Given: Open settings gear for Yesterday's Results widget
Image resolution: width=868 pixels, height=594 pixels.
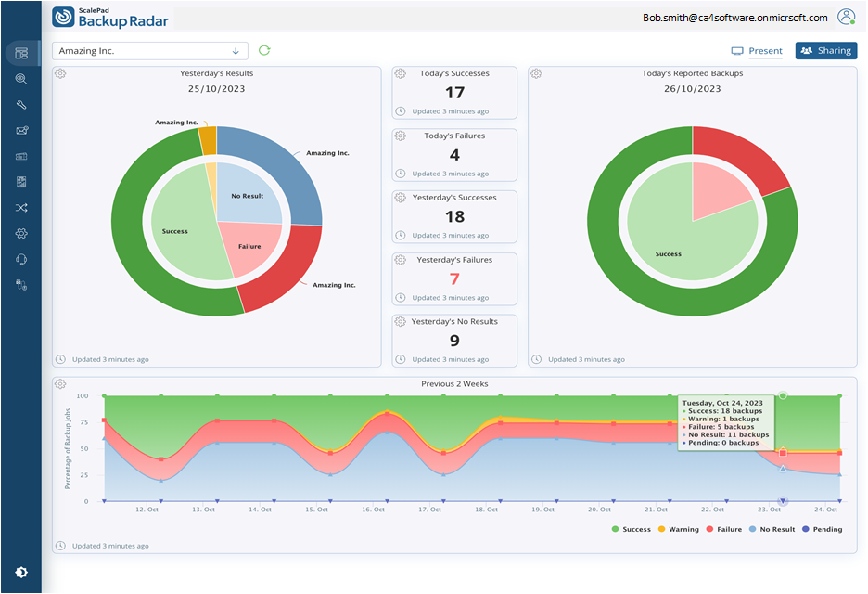Looking at the screenshot, I should click(x=60, y=73).
